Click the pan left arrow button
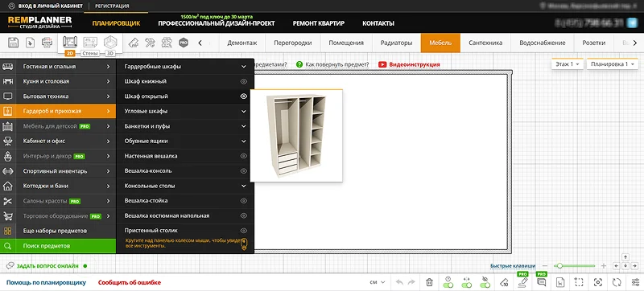Image resolution: width=644 pixels, height=291 pixels. 617,266
